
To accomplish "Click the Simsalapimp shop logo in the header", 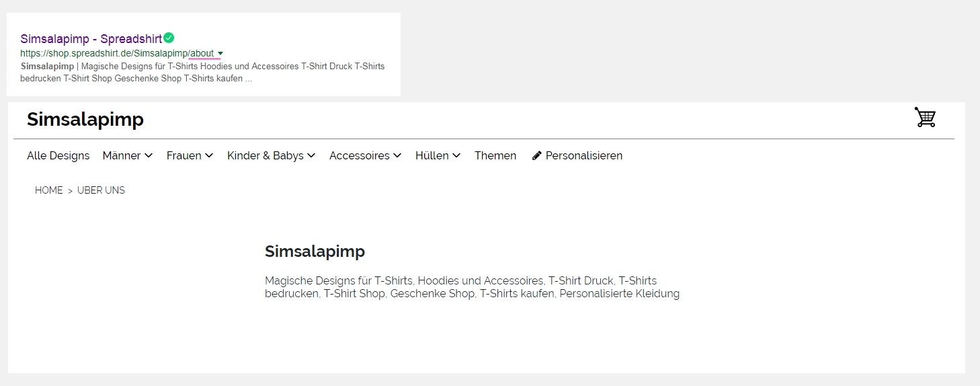I will coord(85,120).
